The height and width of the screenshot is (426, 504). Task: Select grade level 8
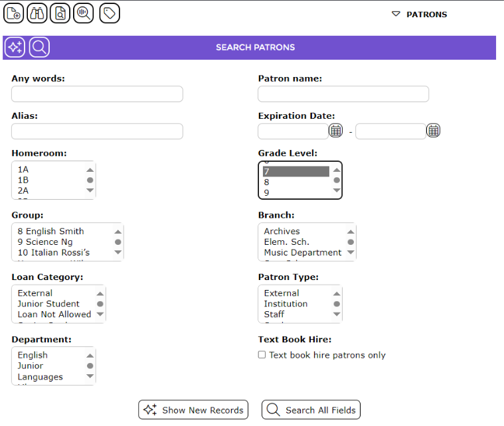296,182
